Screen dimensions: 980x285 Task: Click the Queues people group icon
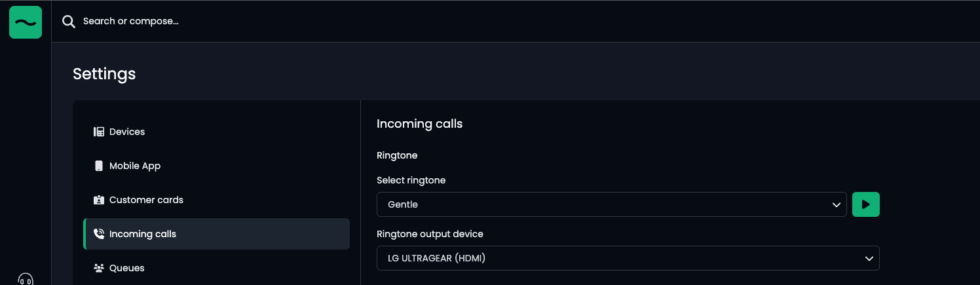coord(99,268)
